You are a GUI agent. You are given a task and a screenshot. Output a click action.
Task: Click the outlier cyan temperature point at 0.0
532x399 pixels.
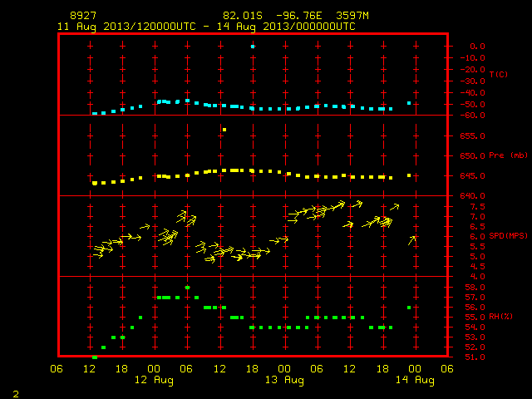[x=253, y=47]
